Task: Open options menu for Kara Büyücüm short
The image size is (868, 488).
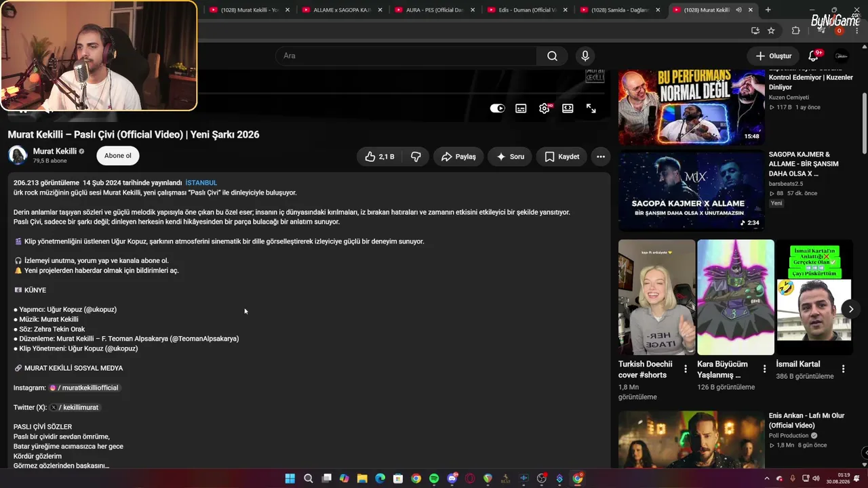Action: coord(764,369)
